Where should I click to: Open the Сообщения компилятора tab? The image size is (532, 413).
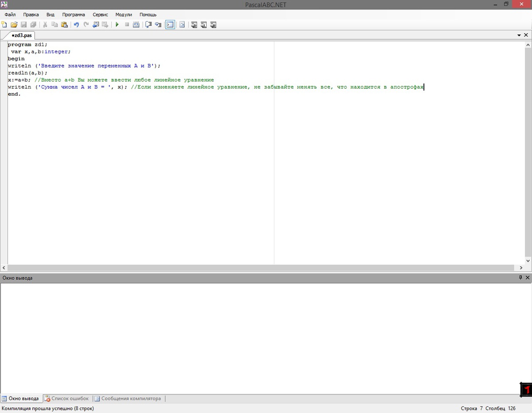(x=128, y=398)
